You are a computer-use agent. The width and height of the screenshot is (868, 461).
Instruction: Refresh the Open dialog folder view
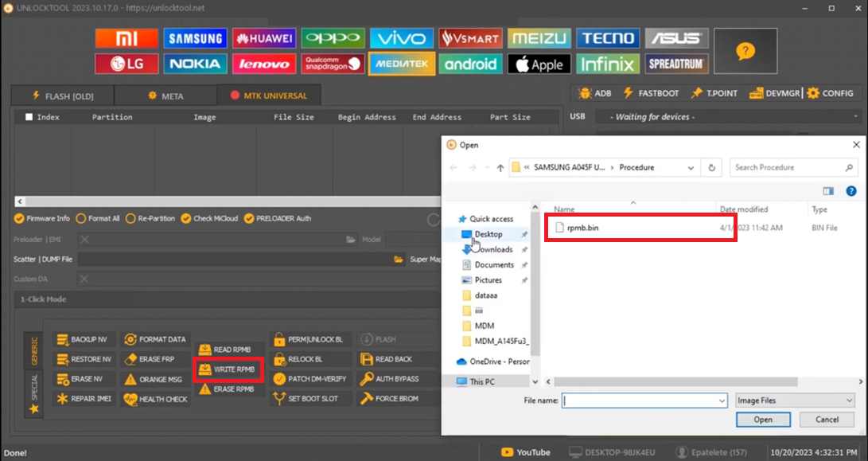(711, 167)
